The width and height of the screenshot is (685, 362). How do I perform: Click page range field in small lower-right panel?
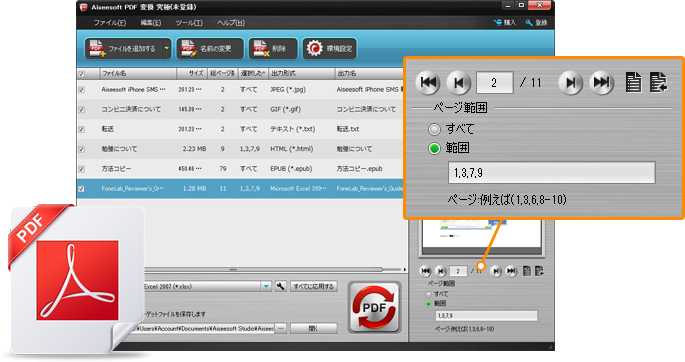(x=486, y=316)
